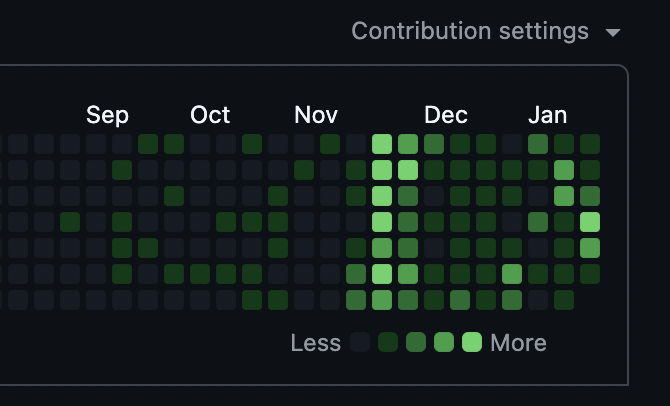Viewport: 670px width, 406px height.
Task: Select the top cell of the first Jan week
Action: (x=538, y=144)
